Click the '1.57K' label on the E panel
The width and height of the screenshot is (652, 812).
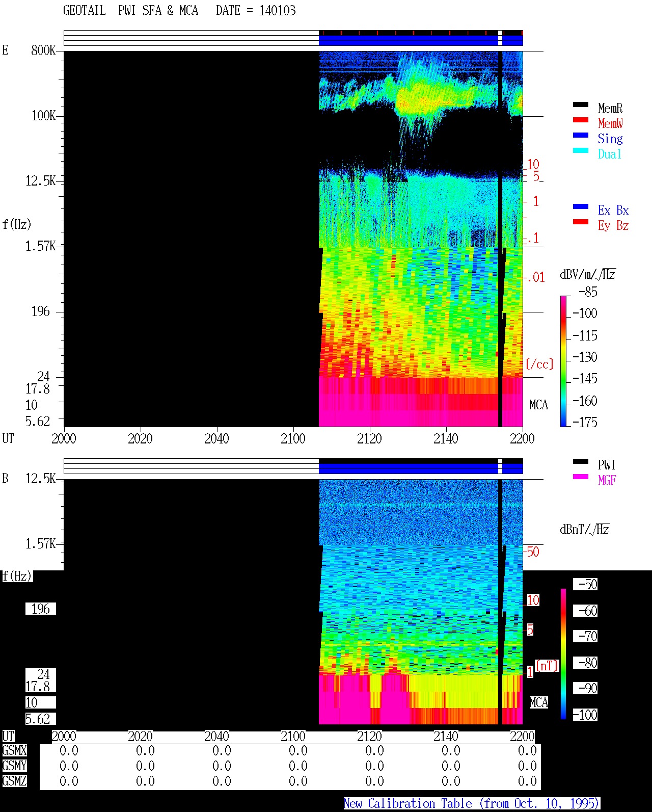pyautogui.click(x=40, y=246)
